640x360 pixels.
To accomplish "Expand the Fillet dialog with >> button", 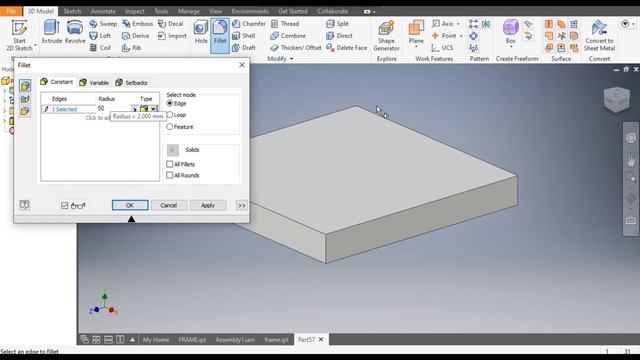I will click(242, 205).
